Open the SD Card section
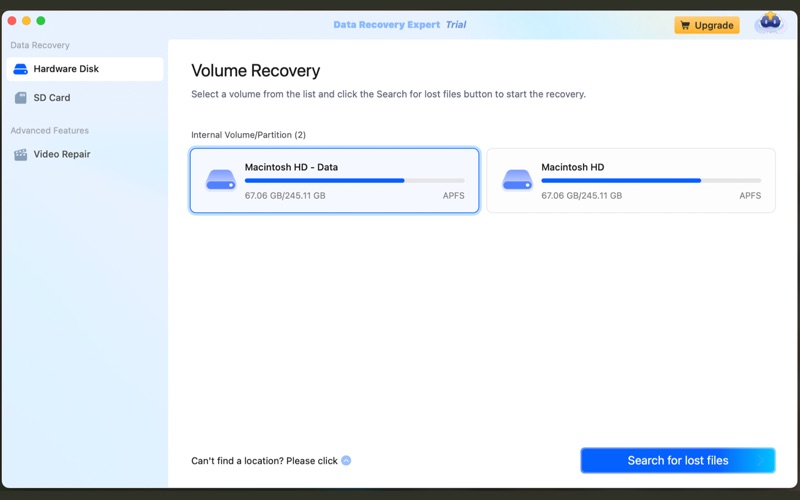The height and width of the screenshot is (500, 800). click(x=84, y=97)
